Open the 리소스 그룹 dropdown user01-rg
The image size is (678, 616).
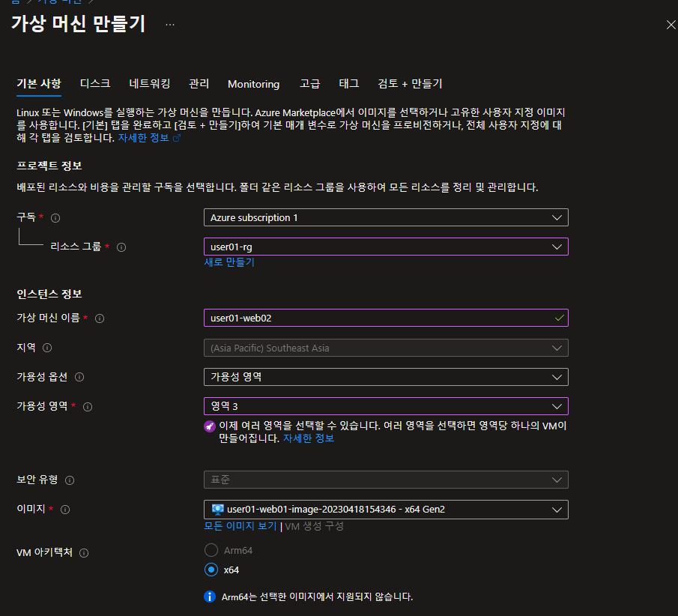[x=386, y=247]
